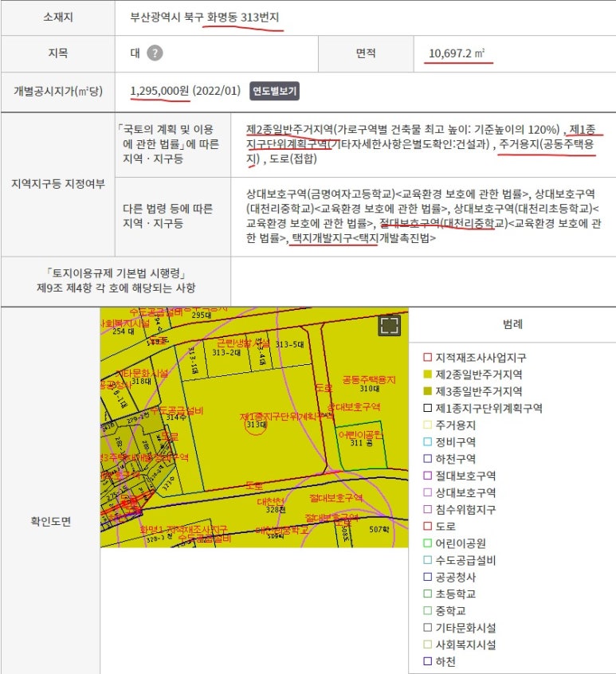Click the 제2종일반주거지역 zoning text
This screenshot has height=674, width=616.
(289, 129)
